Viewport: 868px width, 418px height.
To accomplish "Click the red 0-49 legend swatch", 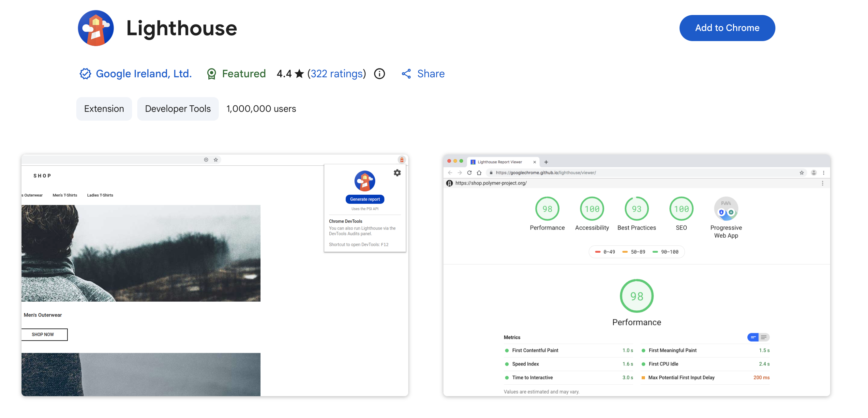I will pos(598,252).
